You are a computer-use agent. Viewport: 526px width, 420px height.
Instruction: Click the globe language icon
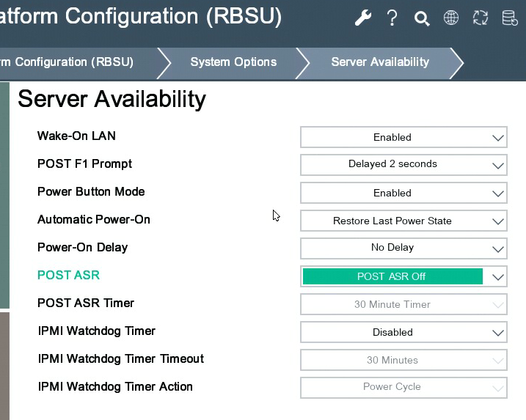tap(451, 18)
